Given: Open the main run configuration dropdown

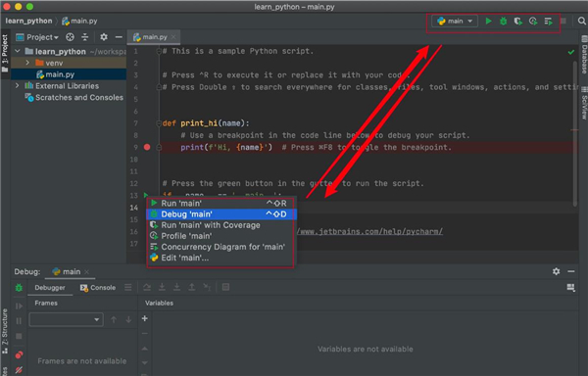Looking at the screenshot, I should coord(455,21).
